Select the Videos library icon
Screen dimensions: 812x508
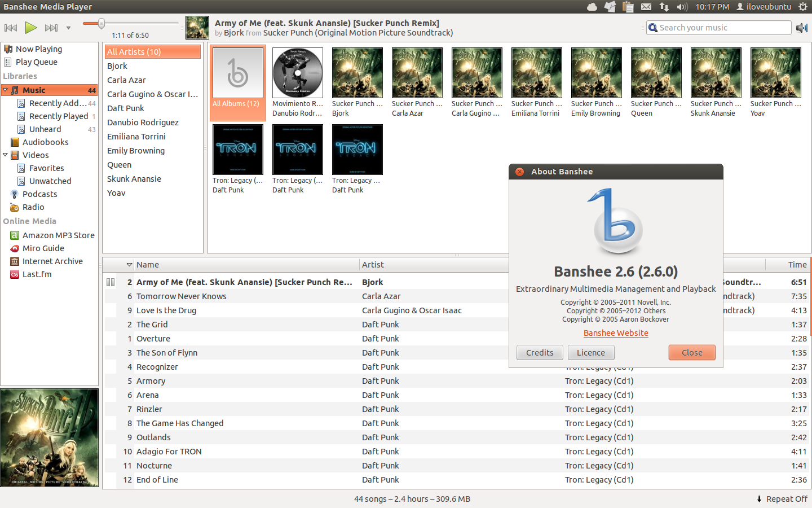[x=15, y=155]
